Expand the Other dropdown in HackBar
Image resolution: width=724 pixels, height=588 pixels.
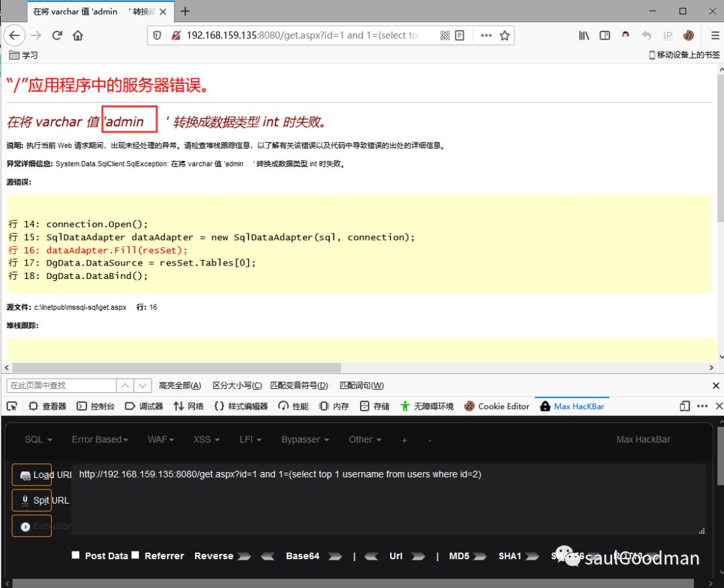click(365, 439)
